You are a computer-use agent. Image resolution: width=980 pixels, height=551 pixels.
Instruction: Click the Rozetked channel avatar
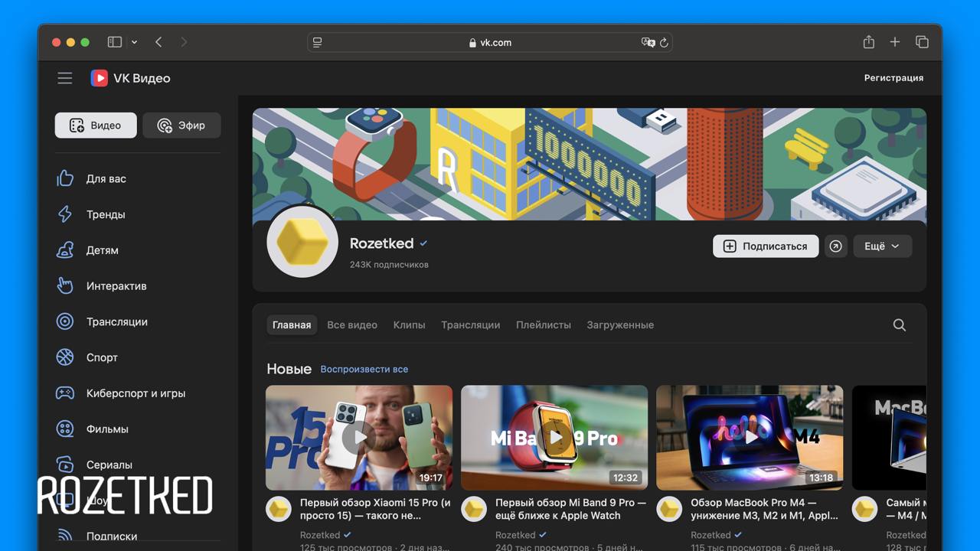pos(302,242)
